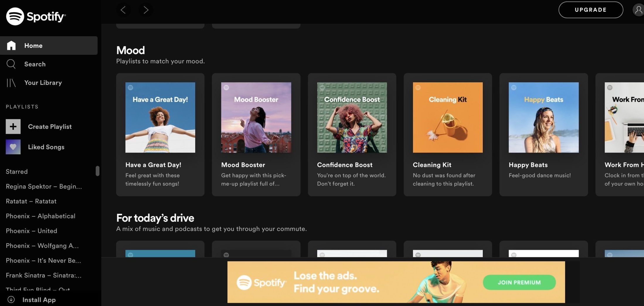Click the Happy Beats title text
The height and width of the screenshot is (306, 644).
(528, 165)
